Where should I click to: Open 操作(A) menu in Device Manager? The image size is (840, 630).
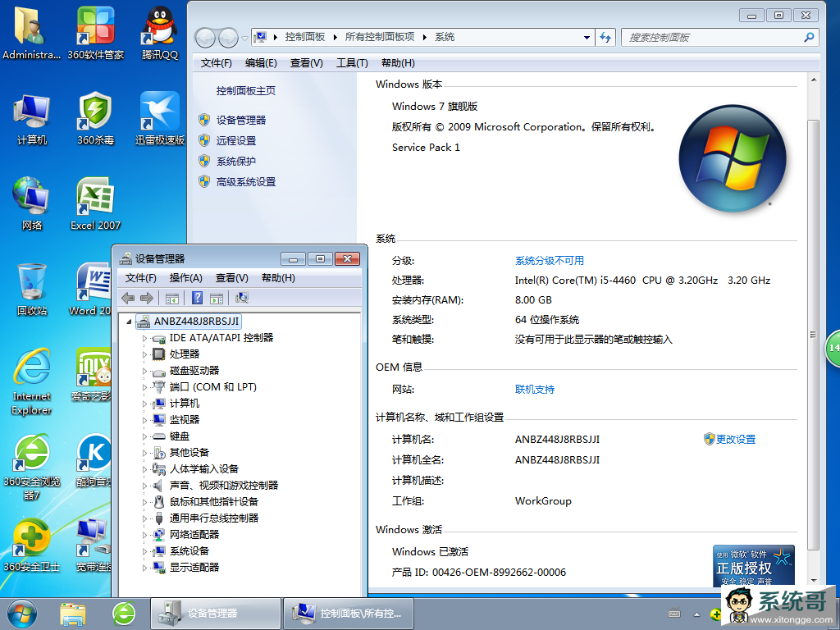[x=185, y=278]
